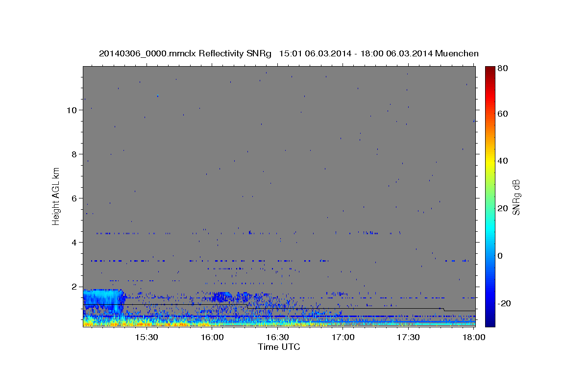Click the 'Time UTC' axis title
Image resolution: width=588 pixels, height=392 pixels.
coord(279,347)
